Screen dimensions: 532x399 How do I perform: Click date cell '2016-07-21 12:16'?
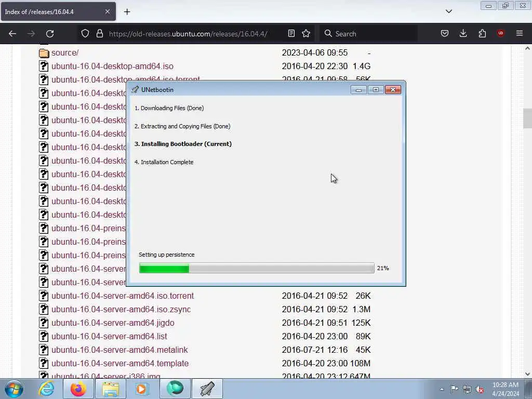[x=314, y=350]
